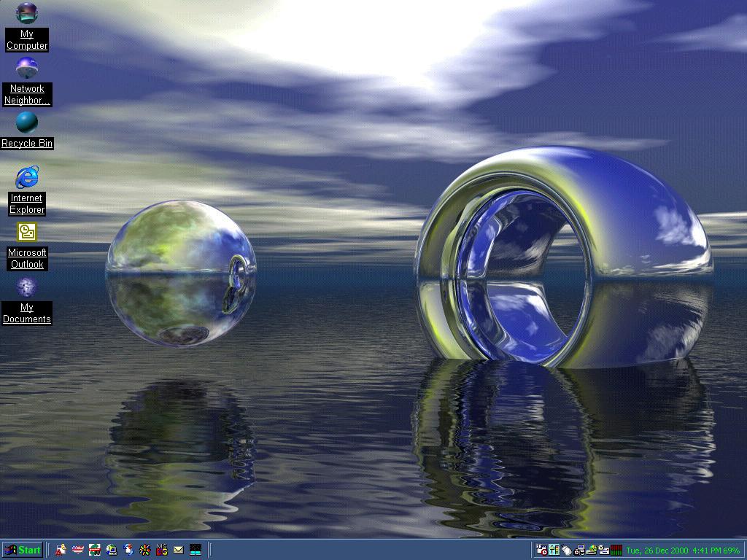Open the MS-DOS prompt quick launch icon
This screenshot has height=560, width=747.
(x=161, y=550)
